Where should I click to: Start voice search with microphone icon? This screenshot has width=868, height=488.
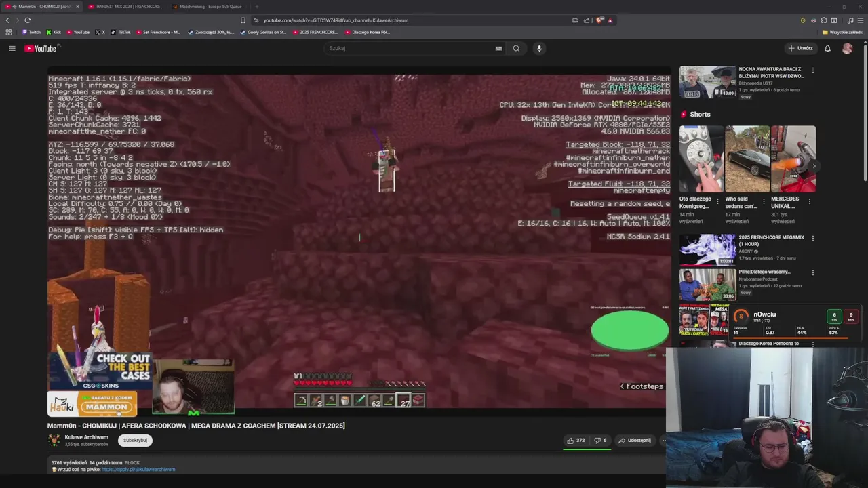(539, 48)
